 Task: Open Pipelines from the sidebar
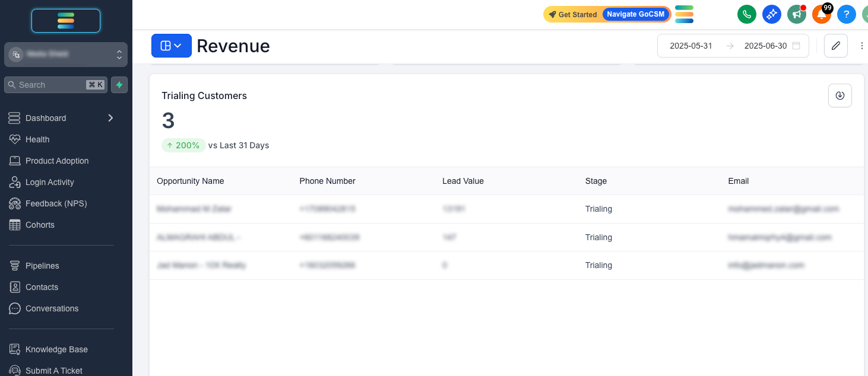[x=42, y=266]
